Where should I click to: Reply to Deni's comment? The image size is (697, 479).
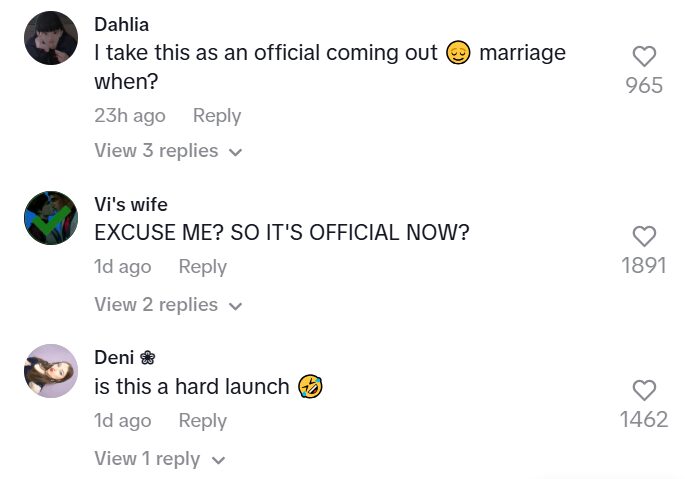[x=202, y=421]
